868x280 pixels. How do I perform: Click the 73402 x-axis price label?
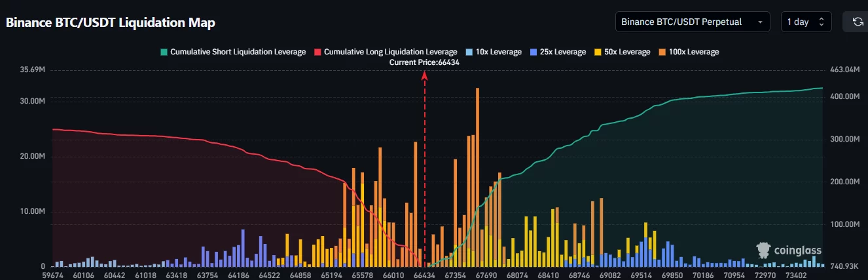(801, 275)
